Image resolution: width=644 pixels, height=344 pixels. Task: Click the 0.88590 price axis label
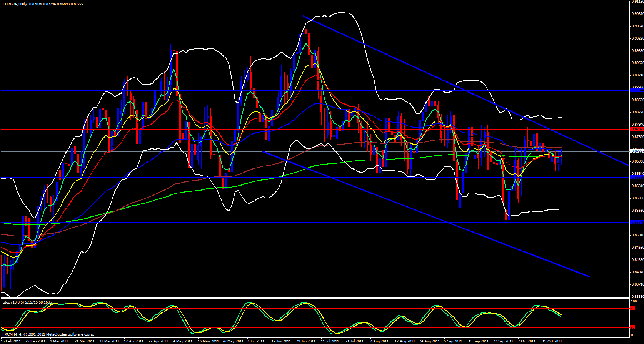tap(637, 100)
